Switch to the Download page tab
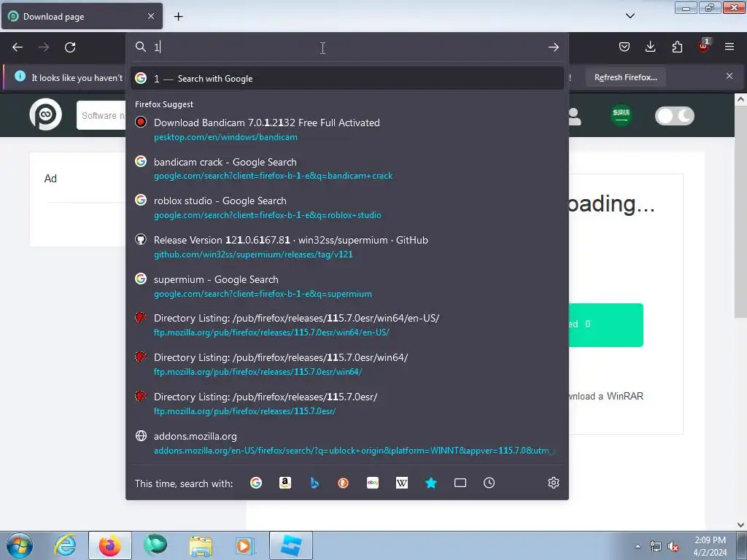This screenshot has height=560, width=747. [x=82, y=16]
